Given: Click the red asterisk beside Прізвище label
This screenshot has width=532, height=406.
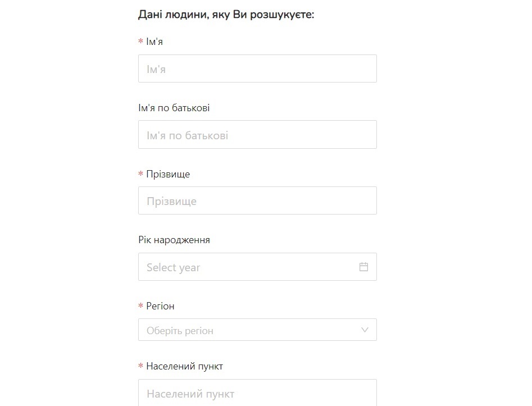Looking at the screenshot, I should coord(141,174).
